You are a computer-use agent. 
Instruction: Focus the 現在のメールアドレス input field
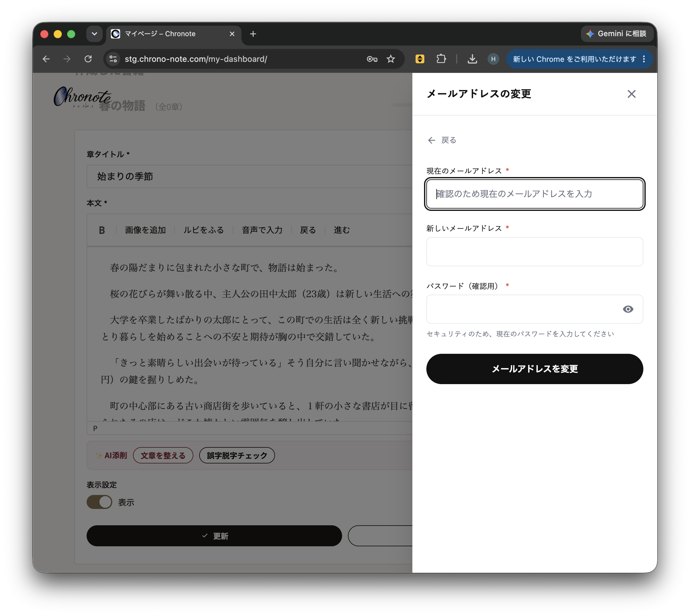point(534,194)
